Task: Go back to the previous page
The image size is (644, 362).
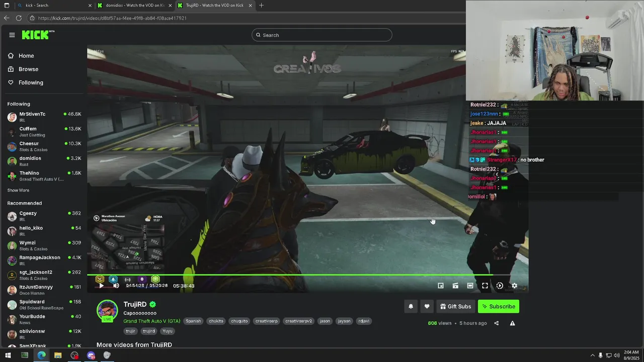Action: point(7,18)
